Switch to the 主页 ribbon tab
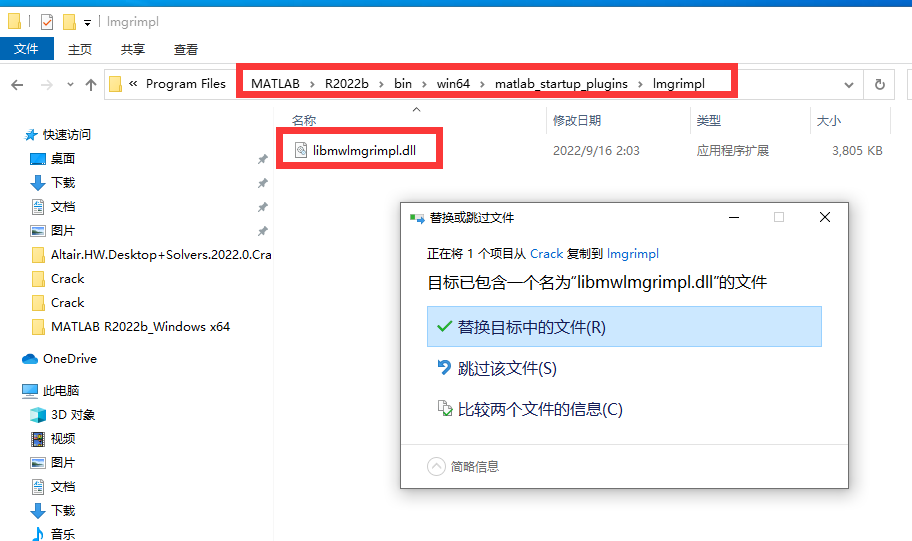912x541 pixels. coord(80,49)
